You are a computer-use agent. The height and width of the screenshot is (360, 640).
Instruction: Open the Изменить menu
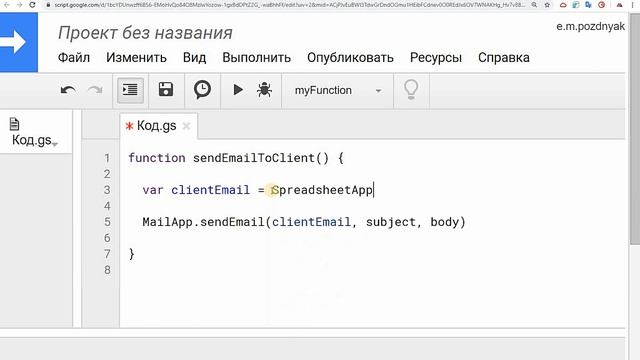[136, 58]
